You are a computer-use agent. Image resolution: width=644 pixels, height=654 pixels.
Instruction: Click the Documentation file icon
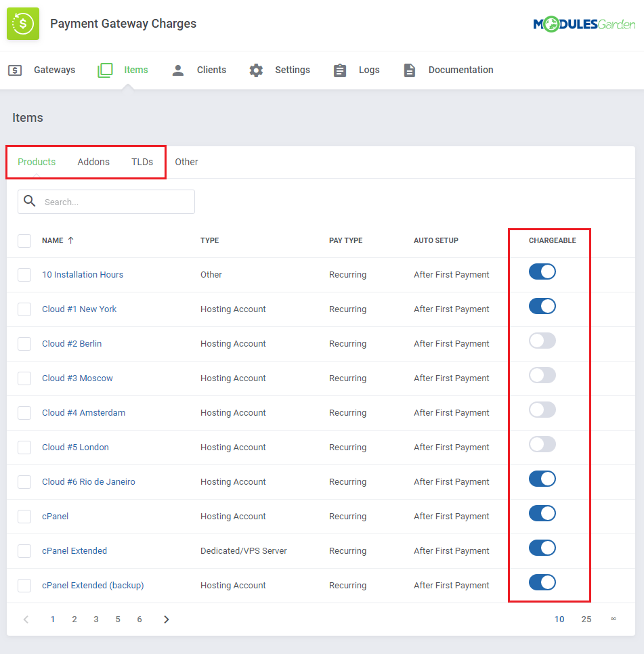point(410,70)
